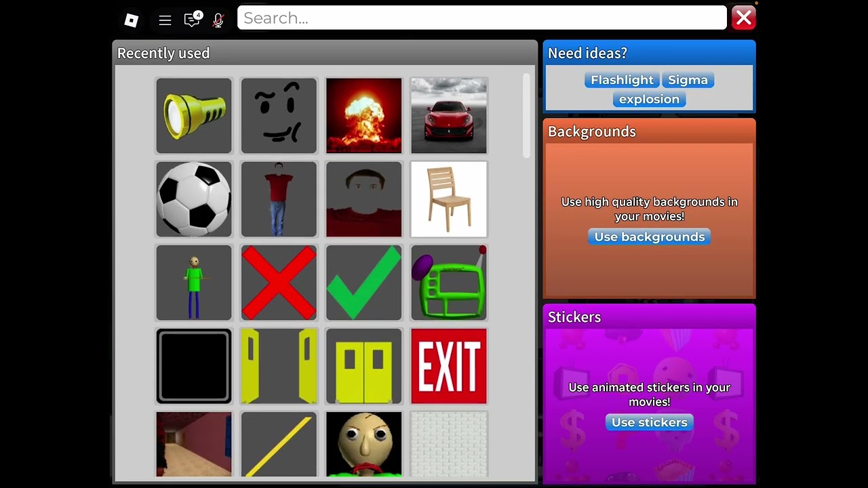Screen dimensions: 868x488
Task: Select the smirking hand-drawn face image
Action: click(x=279, y=116)
